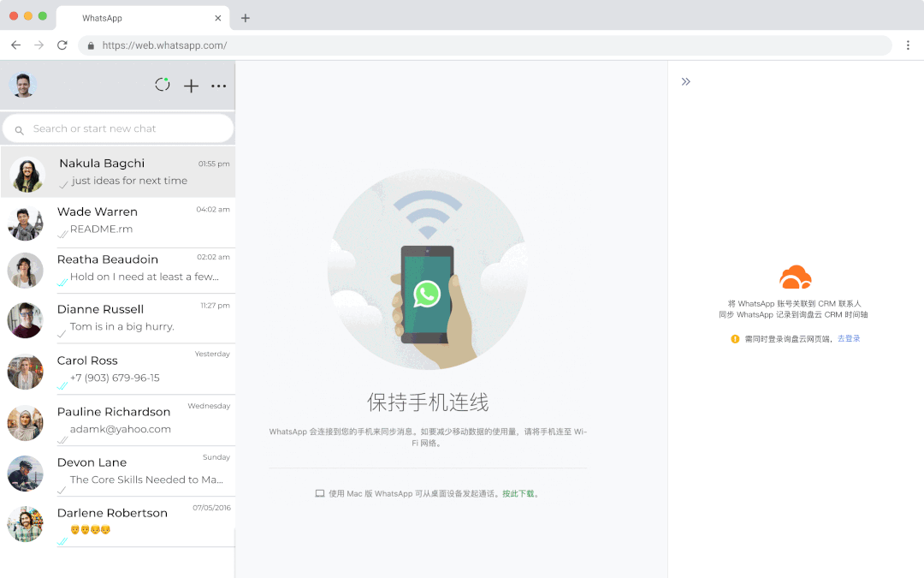The height and width of the screenshot is (578, 924).
Task: Focus the Search or start new chat field
Action: 118,128
